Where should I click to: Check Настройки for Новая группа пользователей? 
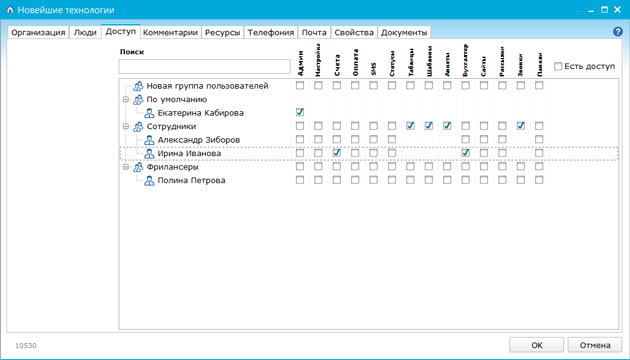[318, 85]
